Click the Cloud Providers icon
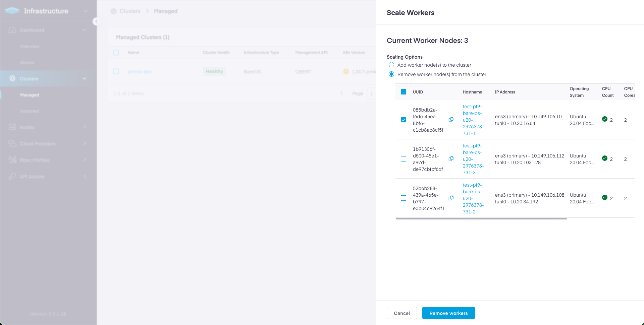This screenshot has width=644, height=325. [12, 143]
